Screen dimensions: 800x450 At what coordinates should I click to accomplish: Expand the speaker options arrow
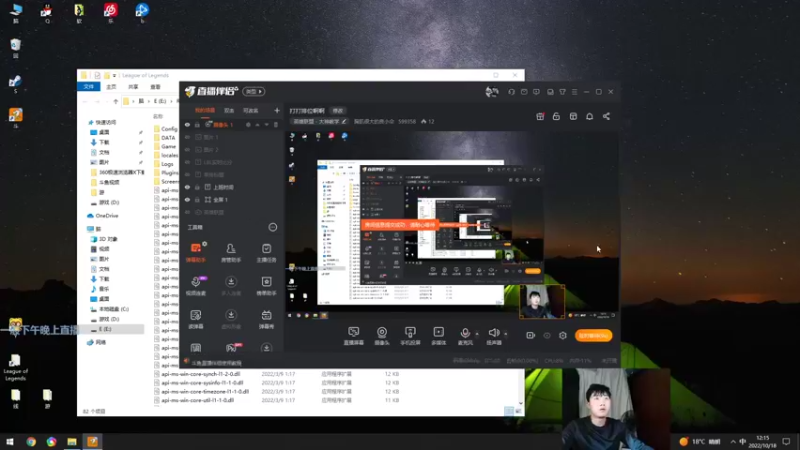(x=506, y=334)
